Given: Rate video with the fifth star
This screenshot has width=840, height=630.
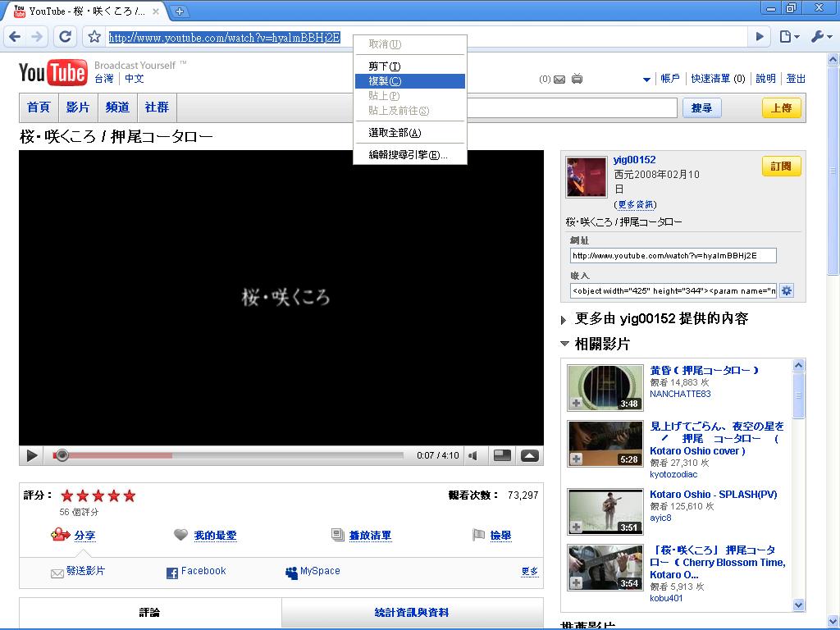Looking at the screenshot, I should tap(129, 495).
